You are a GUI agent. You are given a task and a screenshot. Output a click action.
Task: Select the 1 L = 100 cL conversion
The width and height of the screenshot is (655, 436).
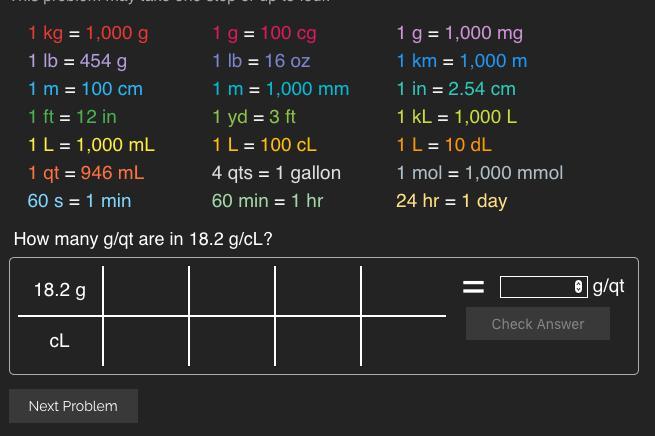(x=264, y=145)
